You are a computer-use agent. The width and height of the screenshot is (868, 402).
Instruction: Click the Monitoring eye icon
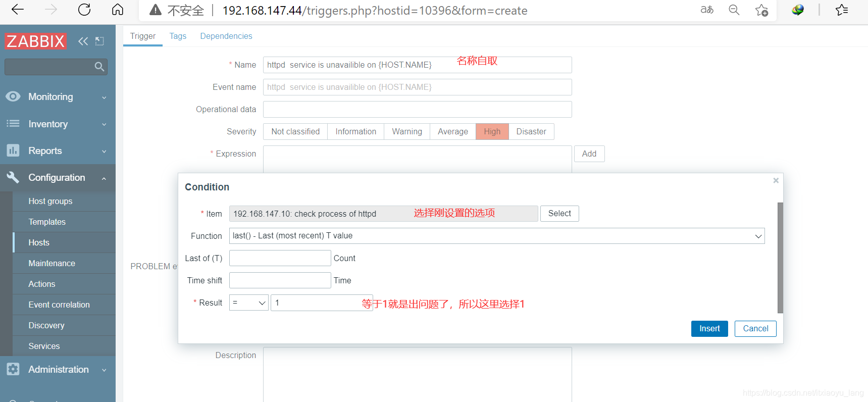[x=13, y=96]
